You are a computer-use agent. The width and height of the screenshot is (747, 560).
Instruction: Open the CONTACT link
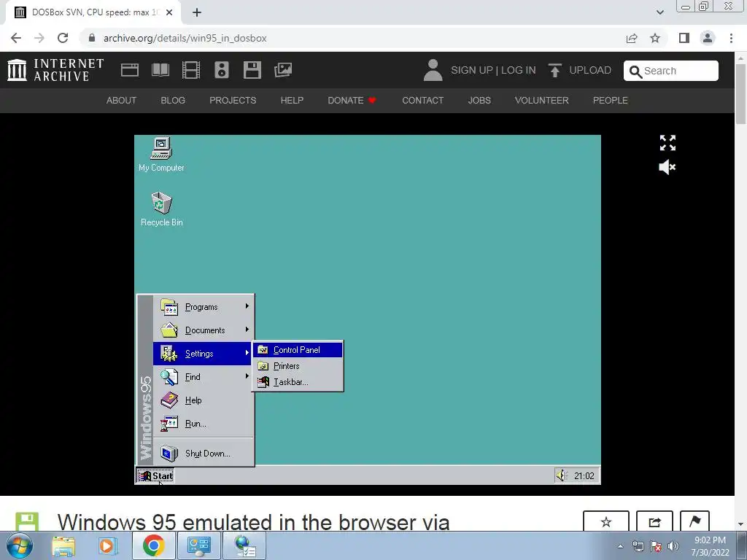(422, 101)
